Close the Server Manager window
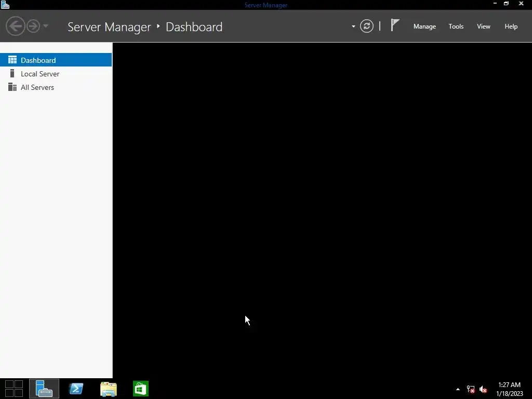Viewport: 532px width, 399px height. pyautogui.click(x=521, y=4)
